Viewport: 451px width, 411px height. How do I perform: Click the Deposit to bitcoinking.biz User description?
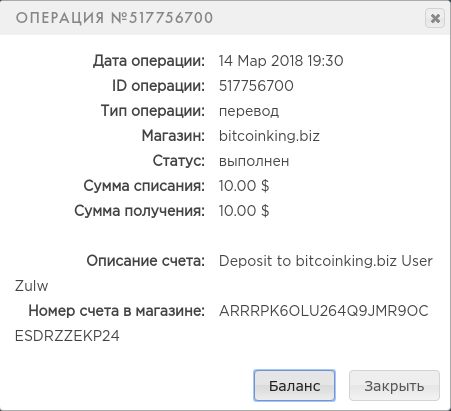[x=326, y=261]
